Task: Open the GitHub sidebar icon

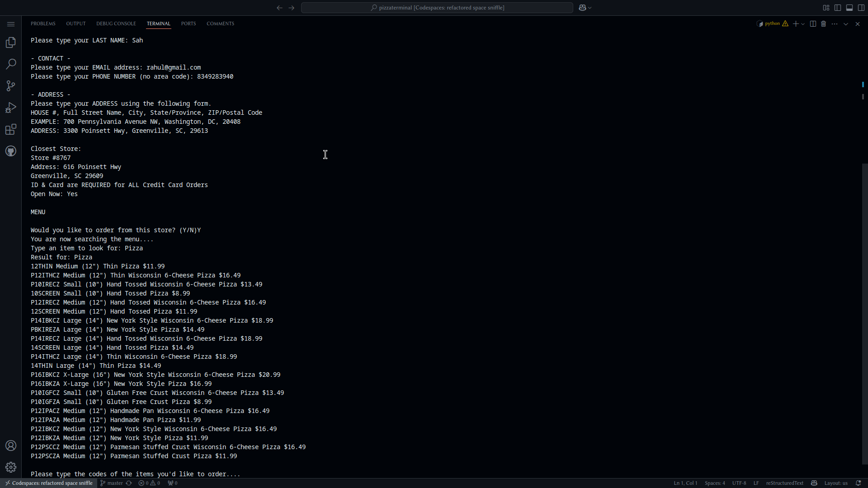Action: point(11,151)
